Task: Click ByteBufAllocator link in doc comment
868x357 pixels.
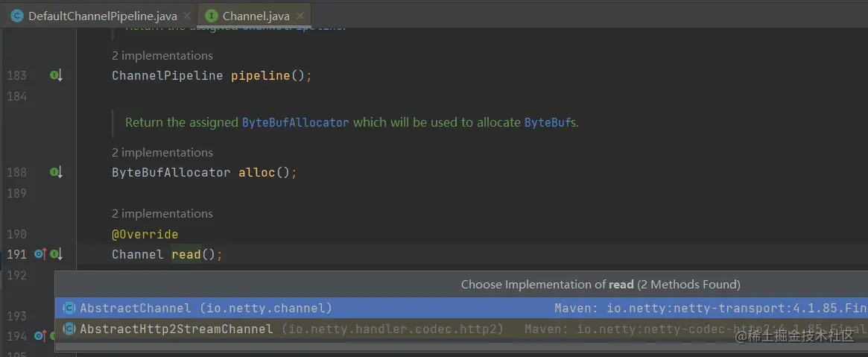Action: click(x=296, y=122)
